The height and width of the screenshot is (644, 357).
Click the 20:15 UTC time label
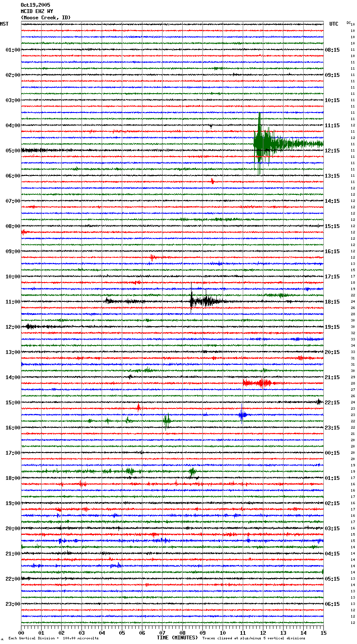pyautogui.click(x=332, y=352)
